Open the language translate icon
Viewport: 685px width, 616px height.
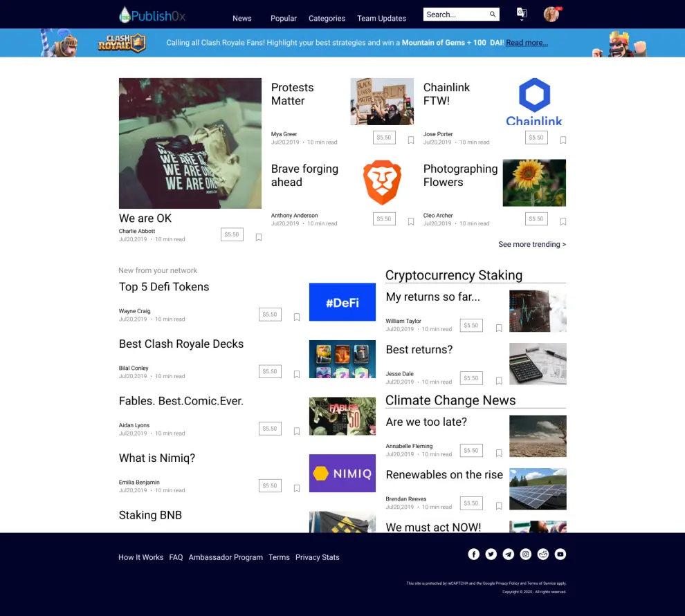click(x=522, y=14)
